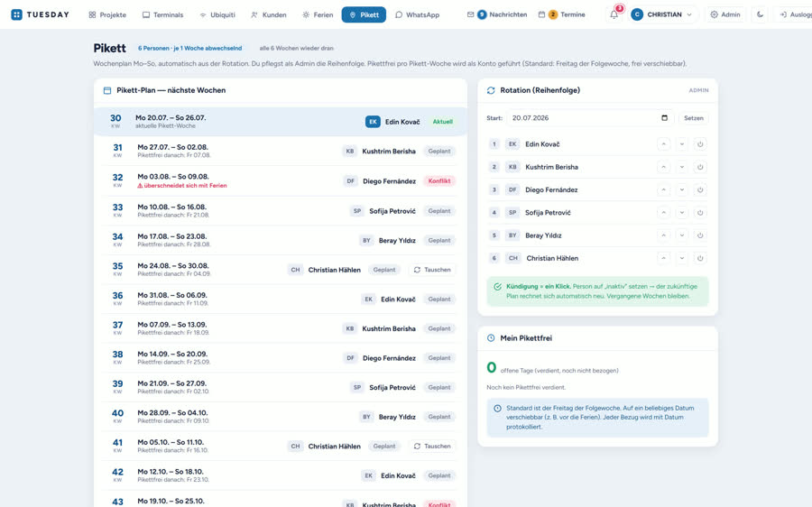
Task: Open the notifications bell icon
Action: [614, 14]
